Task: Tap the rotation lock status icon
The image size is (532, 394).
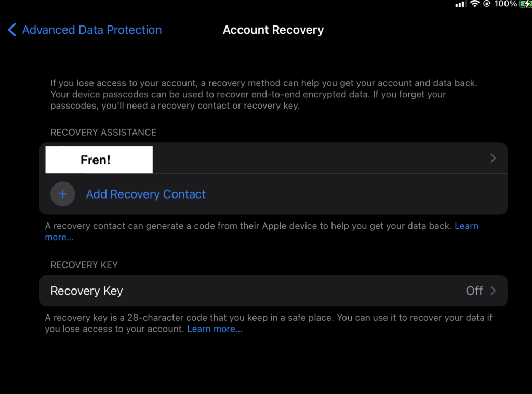Action: 487,4
